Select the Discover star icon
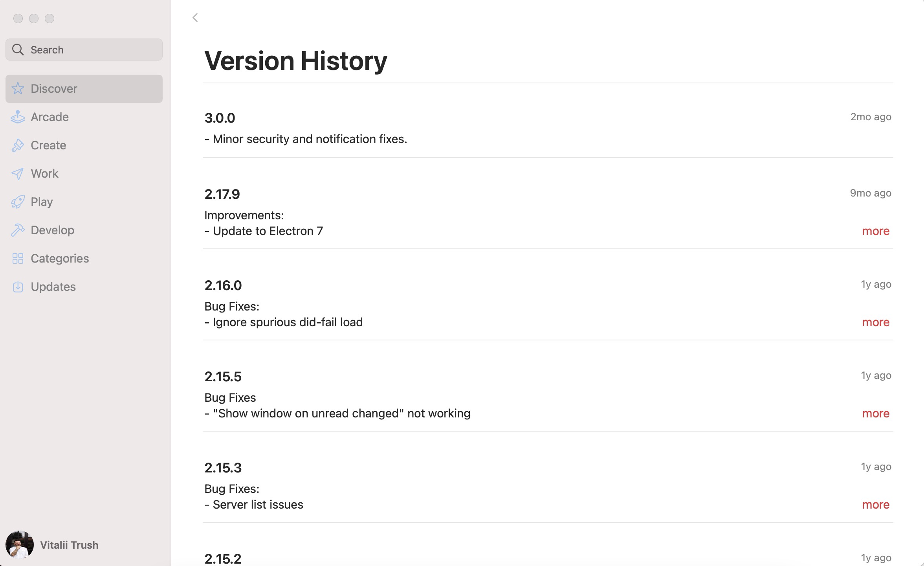Image resolution: width=924 pixels, height=566 pixels. click(18, 89)
